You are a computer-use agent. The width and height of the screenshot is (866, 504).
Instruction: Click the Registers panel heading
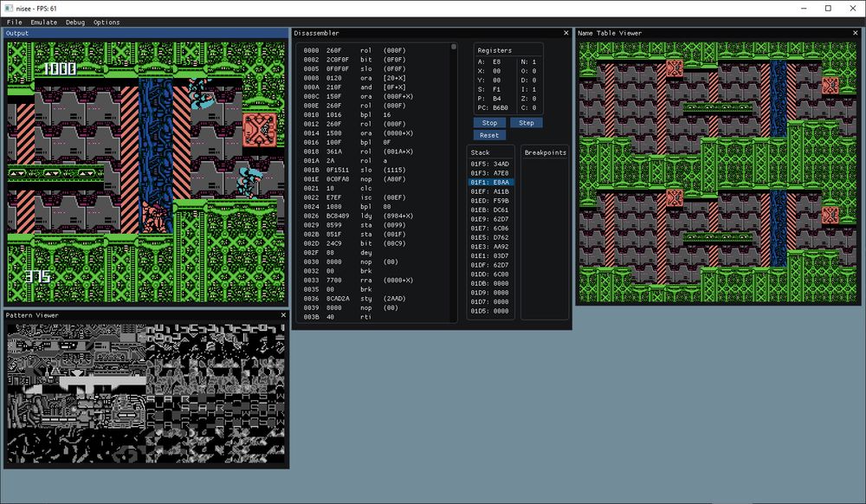[494, 50]
